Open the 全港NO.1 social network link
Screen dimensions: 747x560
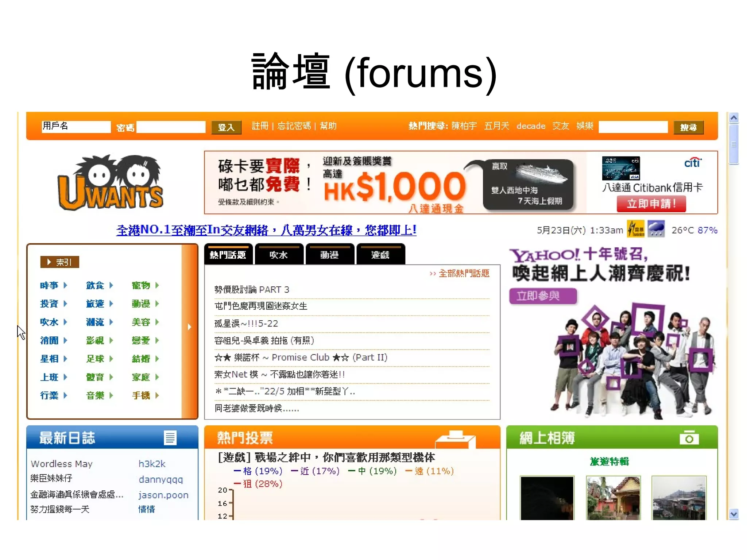(x=266, y=230)
